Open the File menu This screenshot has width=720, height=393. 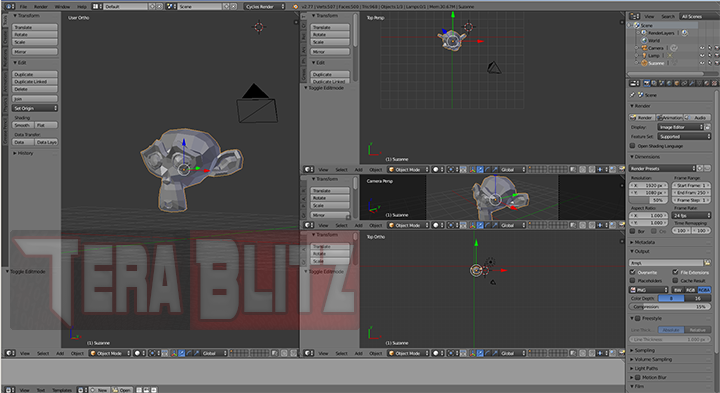pos(23,6)
